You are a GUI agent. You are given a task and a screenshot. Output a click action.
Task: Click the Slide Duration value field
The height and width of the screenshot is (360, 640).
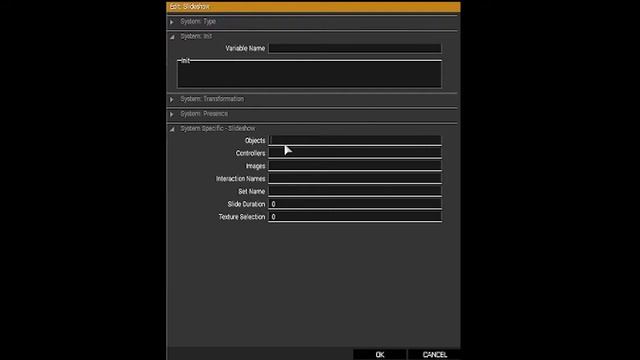coord(355,204)
